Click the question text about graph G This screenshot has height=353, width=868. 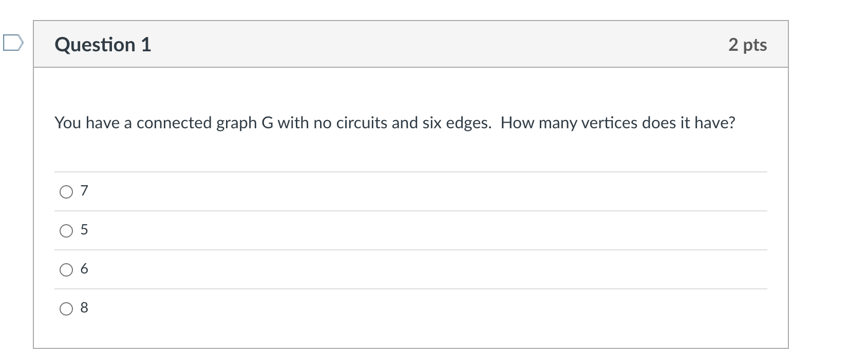(x=395, y=123)
